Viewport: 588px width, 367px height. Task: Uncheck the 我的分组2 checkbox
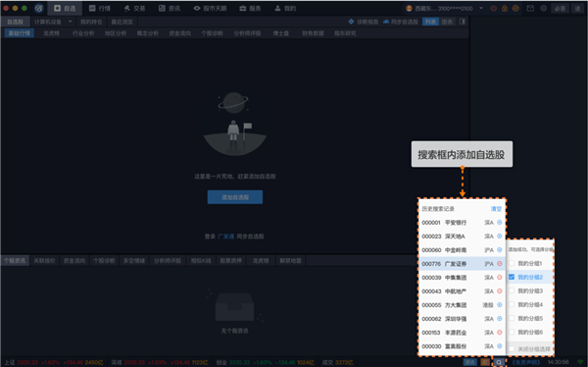click(512, 277)
